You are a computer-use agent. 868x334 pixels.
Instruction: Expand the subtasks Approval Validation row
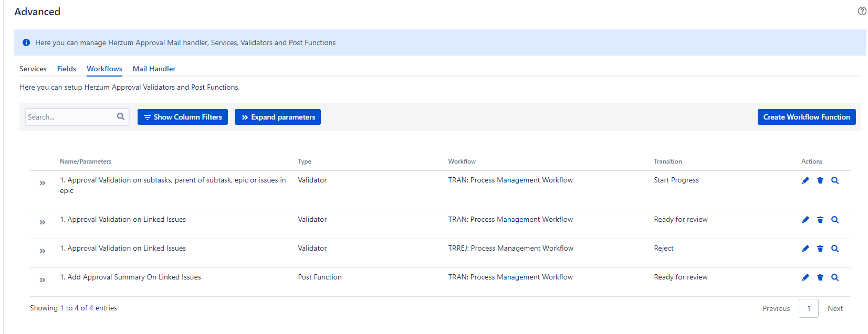(x=43, y=183)
